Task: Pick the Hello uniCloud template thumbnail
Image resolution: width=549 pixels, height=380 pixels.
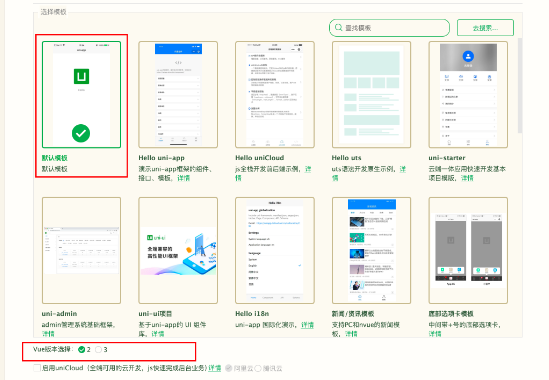Action: click(x=275, y=95)
